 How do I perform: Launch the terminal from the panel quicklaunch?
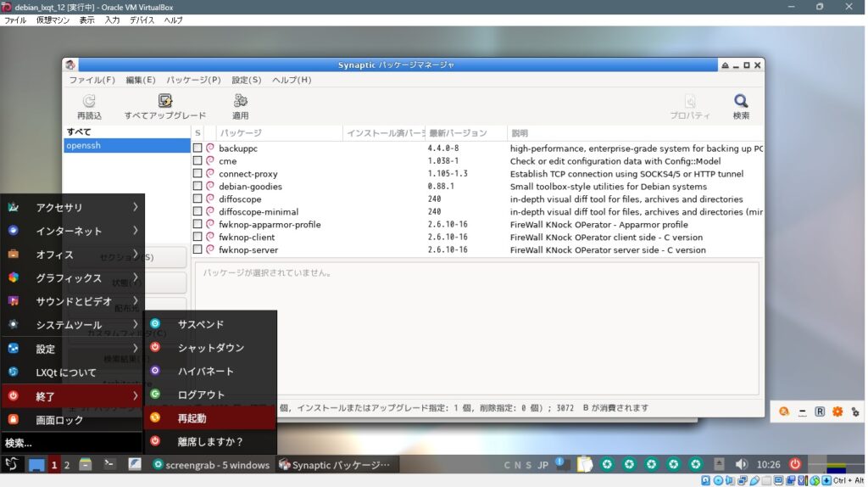(109, 464)
